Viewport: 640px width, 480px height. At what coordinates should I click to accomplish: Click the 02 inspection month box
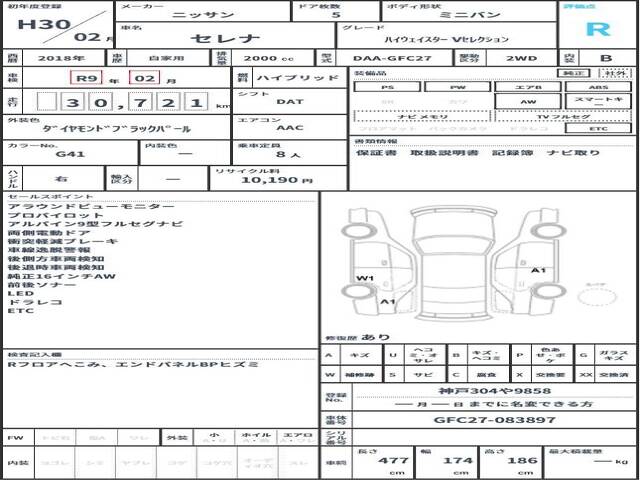(x=144, y=77)
